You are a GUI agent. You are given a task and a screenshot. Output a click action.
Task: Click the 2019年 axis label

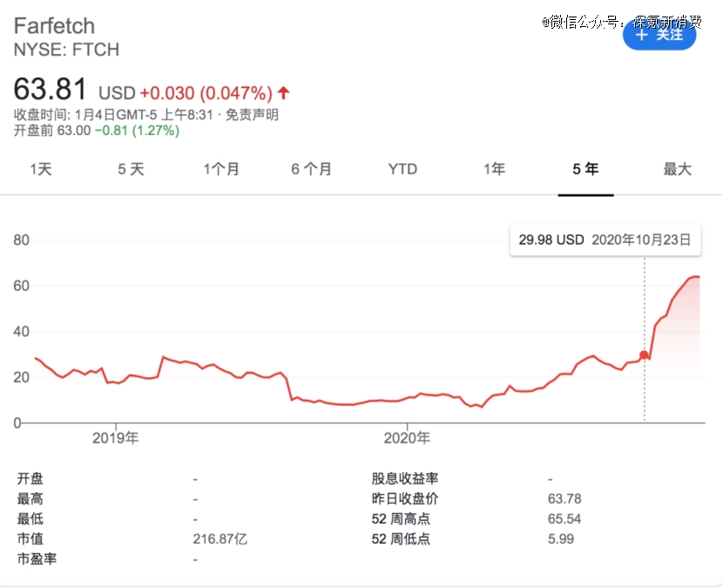[x=115, y=437]
